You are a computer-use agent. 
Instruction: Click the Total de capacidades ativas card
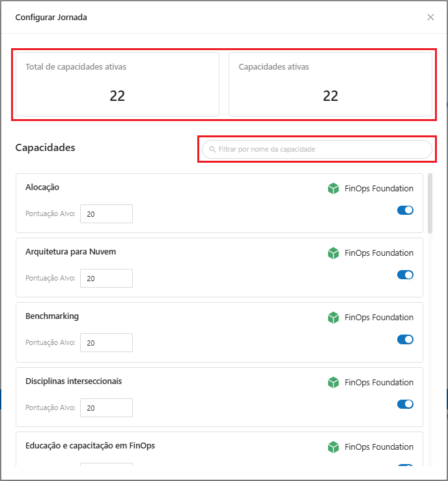117,85
